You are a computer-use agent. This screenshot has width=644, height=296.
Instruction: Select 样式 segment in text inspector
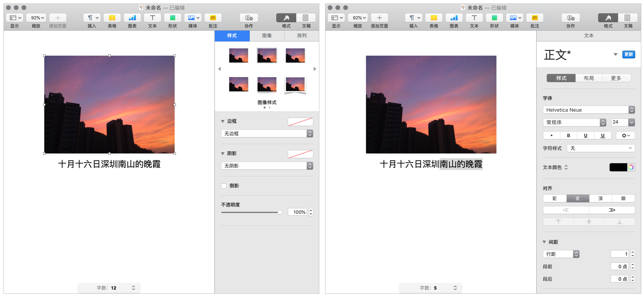click(x=561, y=78)
